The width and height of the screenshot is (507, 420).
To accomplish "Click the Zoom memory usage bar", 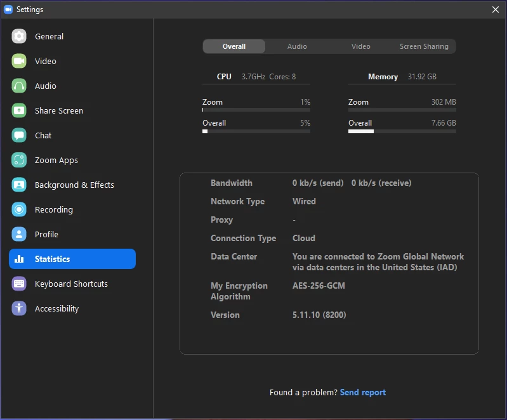I will point(402,110).
